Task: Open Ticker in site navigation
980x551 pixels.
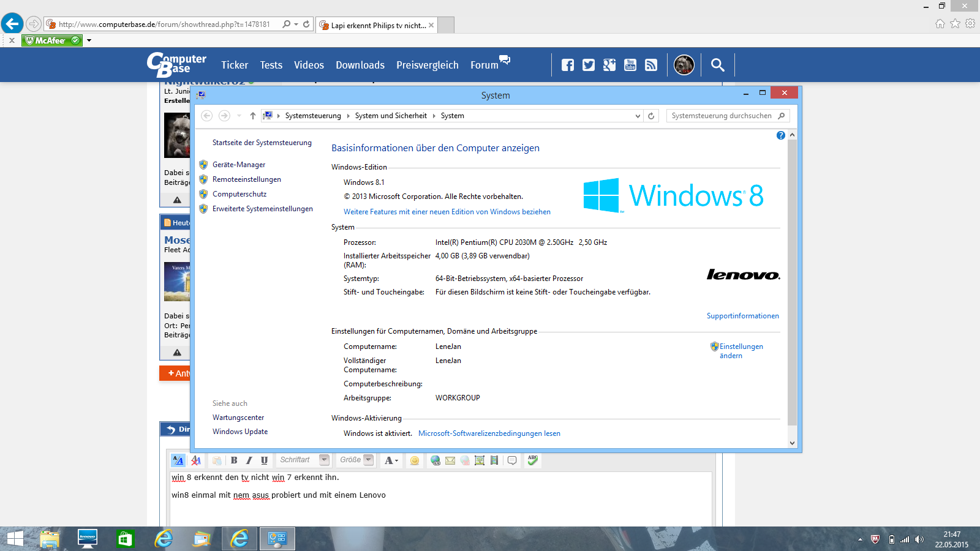Action: [x=235, y=65]
